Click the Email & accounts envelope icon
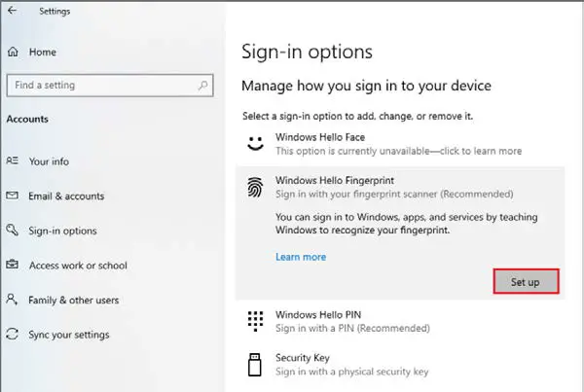This screenshot has width=584, height=392. pos(12,196)
